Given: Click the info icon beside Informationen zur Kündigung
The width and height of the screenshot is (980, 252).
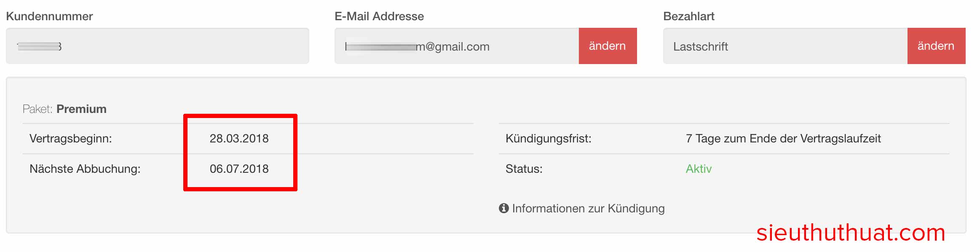Looking at the screenshot, I should point(503,208).
